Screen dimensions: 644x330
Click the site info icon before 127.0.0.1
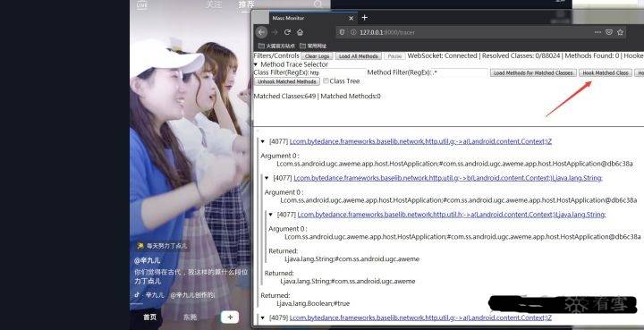(352, 32)
